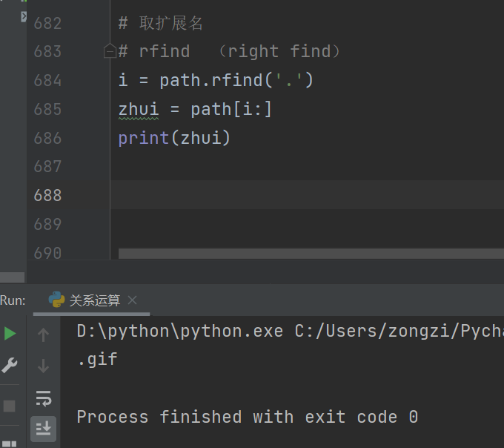Click the gray stop process icon

click(10, 406)
